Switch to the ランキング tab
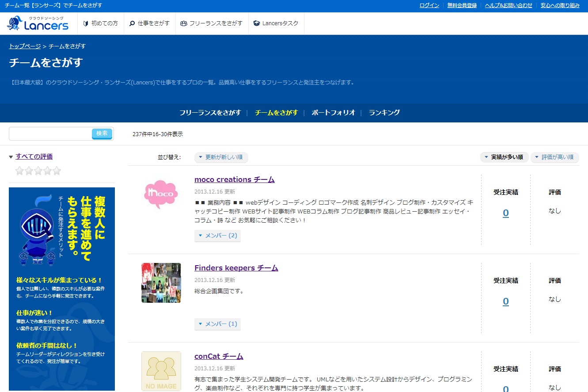 (x=384, y=113)
